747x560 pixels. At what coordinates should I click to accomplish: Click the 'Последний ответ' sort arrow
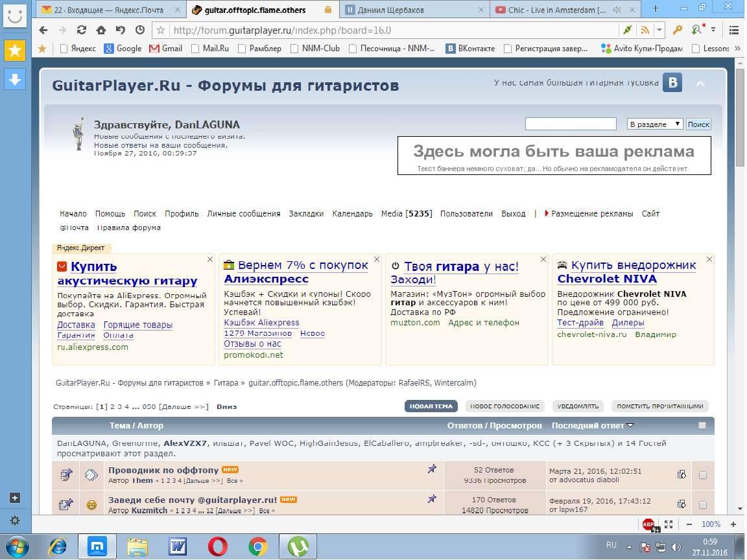[630, 426]
